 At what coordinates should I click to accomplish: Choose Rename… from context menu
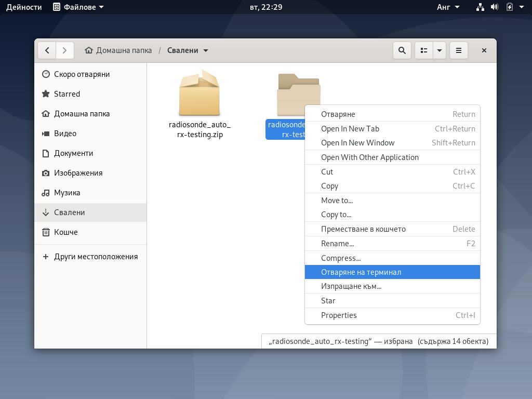pos(393,244)
